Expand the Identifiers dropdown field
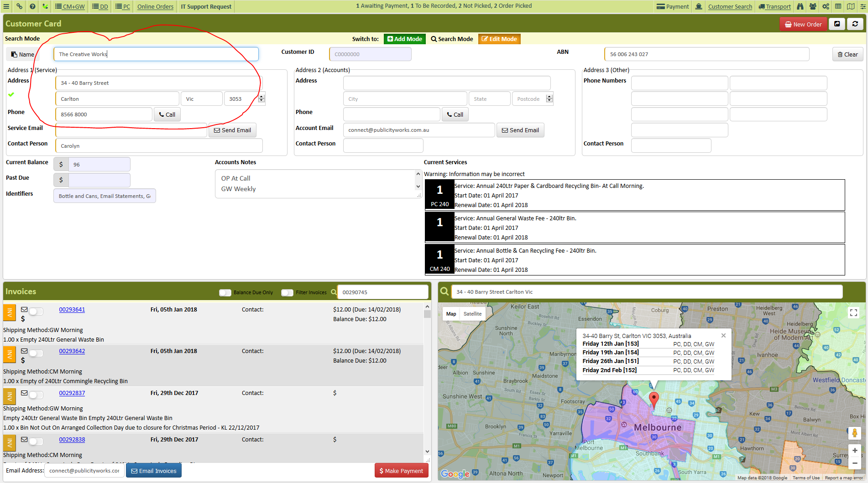Screen dimensions: 868x483 coord(105,196)
